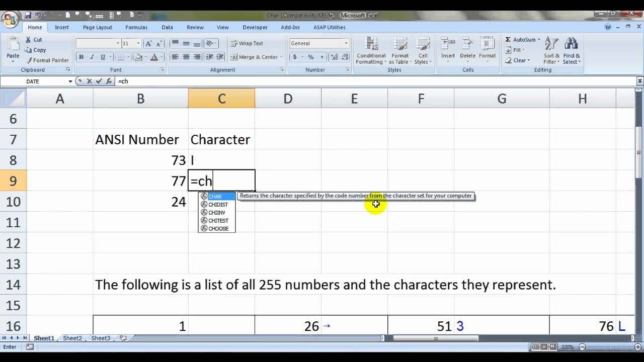Click the AutoSum button
644x362 pixels.
[x=522, y=40]
